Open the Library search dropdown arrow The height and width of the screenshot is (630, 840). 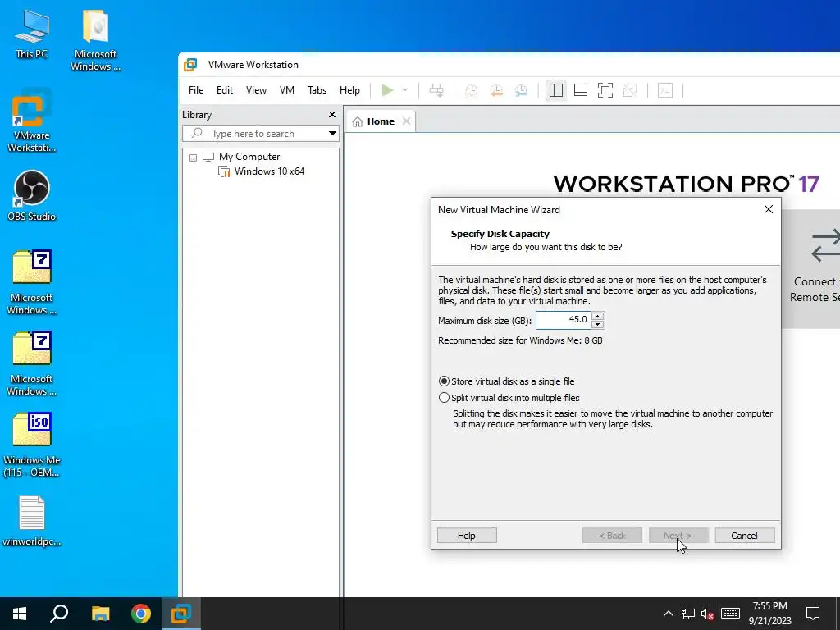(332, 134)
